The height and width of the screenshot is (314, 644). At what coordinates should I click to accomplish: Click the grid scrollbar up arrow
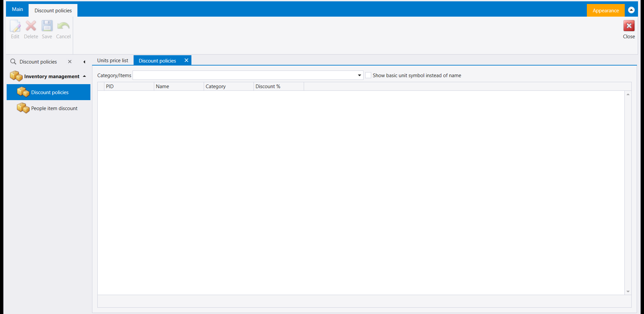click(x=628, y=94)
